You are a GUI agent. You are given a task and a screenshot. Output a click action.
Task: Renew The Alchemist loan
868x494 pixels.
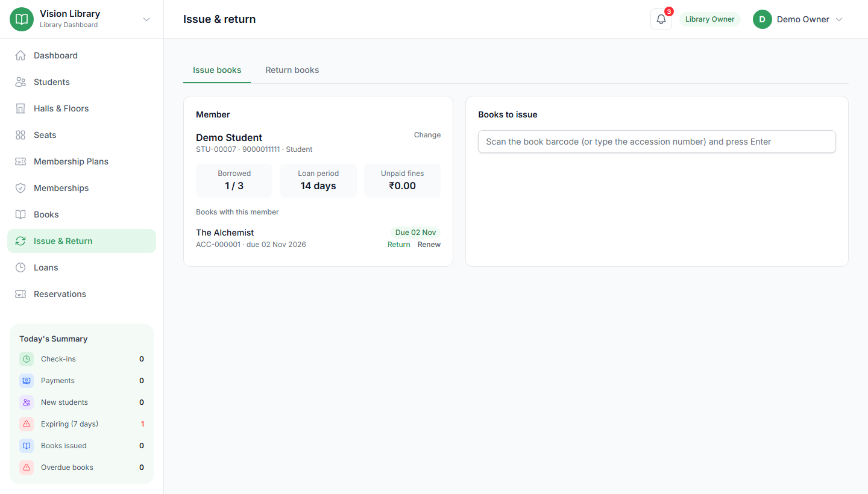pos(429,245)
